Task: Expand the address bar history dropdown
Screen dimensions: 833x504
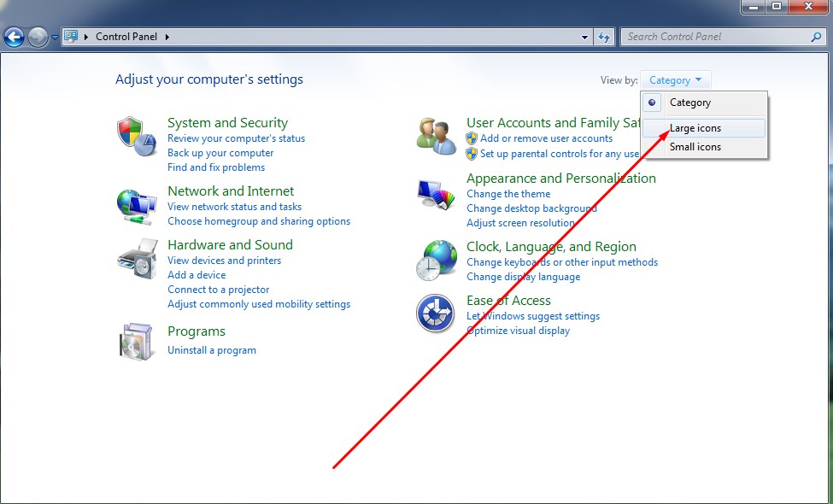Action: coord(584,38)
